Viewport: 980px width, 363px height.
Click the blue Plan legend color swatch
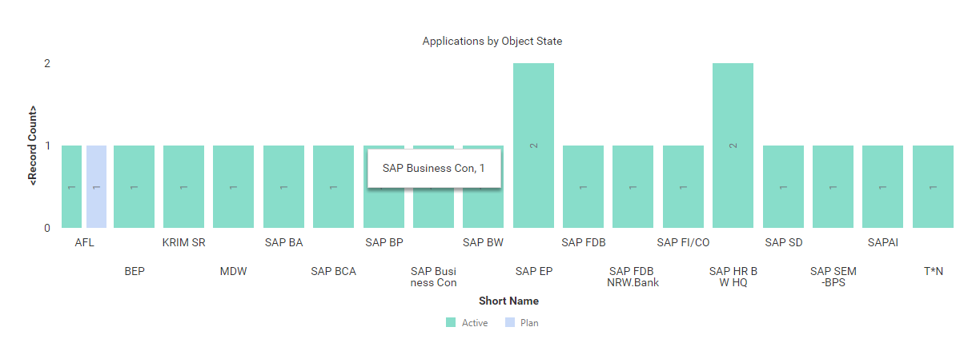509,323
